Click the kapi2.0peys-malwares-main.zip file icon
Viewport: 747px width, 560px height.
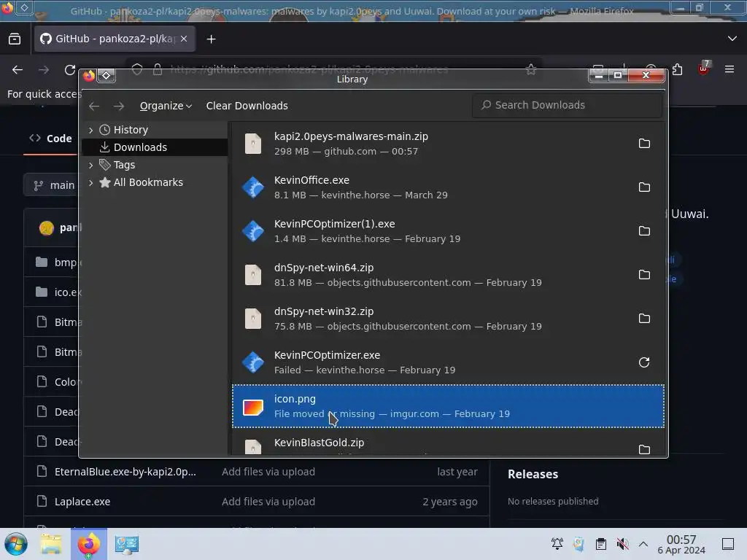click(253, 144)
